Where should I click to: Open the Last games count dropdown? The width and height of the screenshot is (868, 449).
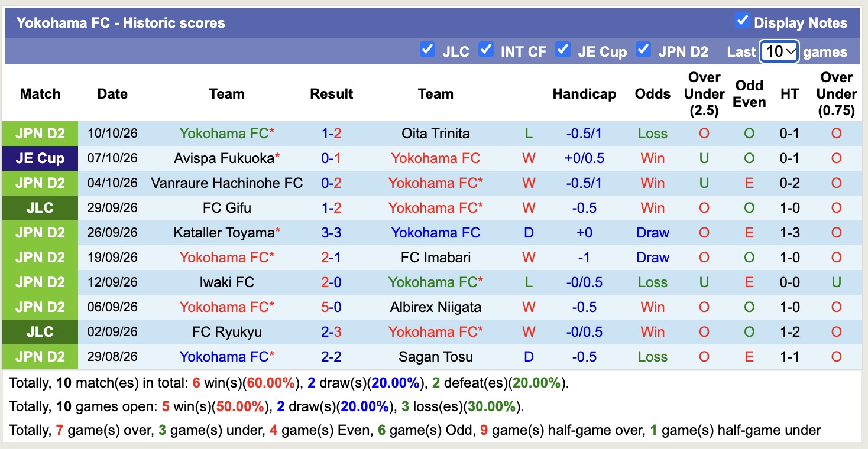pyautogui.click(x=779, y=51)
